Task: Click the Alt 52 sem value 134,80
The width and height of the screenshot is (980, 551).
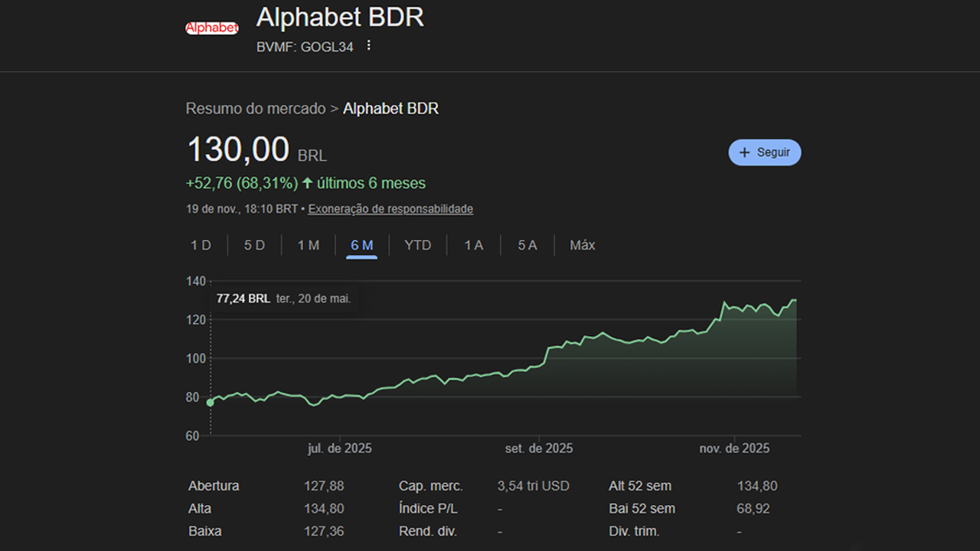Action: click(757, 486)
